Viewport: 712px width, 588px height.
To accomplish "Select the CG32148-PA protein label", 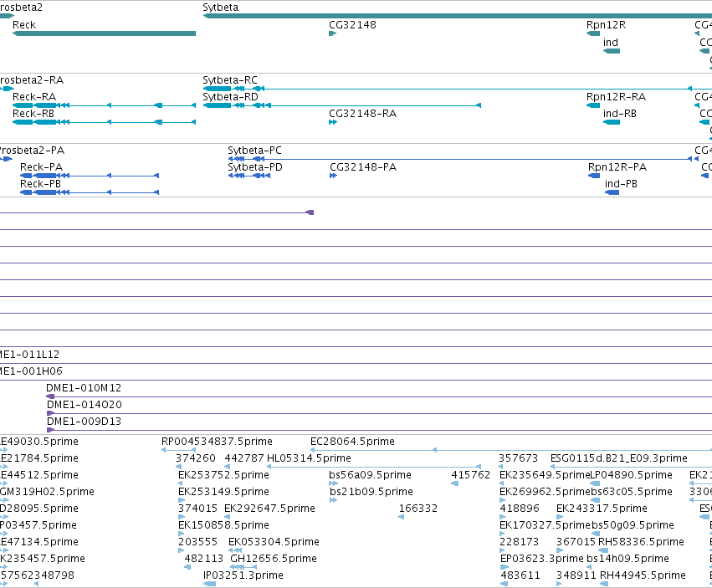I will pyautogui.click(x=363, y=167).
